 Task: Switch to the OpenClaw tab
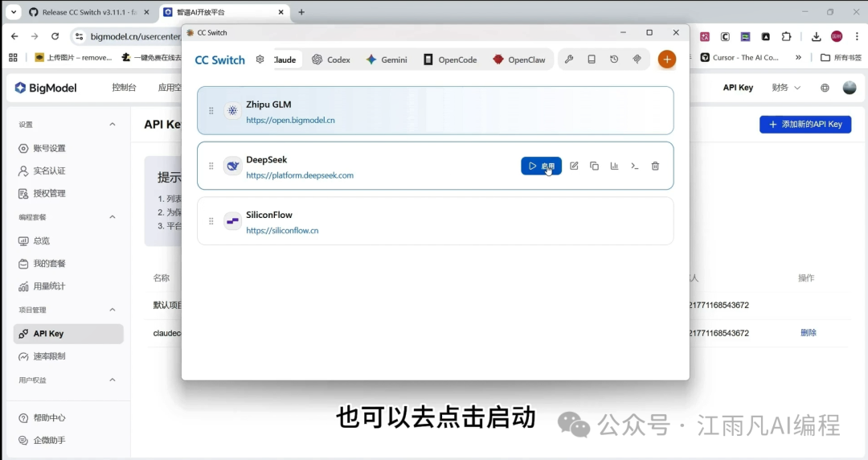pos(519,60)
